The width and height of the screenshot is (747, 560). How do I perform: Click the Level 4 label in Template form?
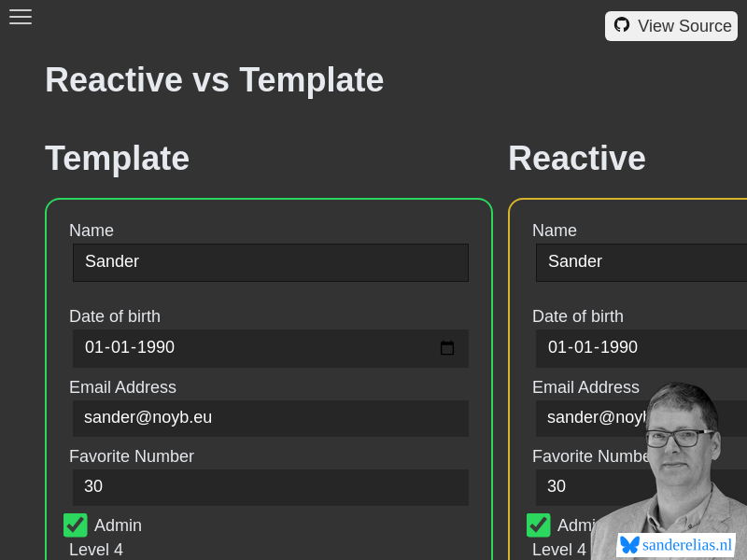tap(96, 550)
